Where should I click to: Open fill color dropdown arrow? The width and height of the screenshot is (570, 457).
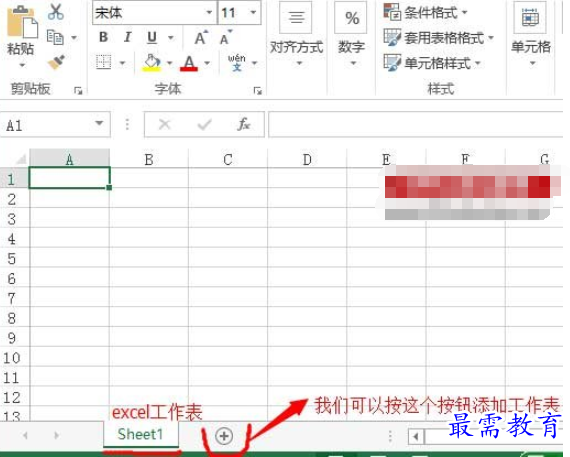click(x=170, y=63)
